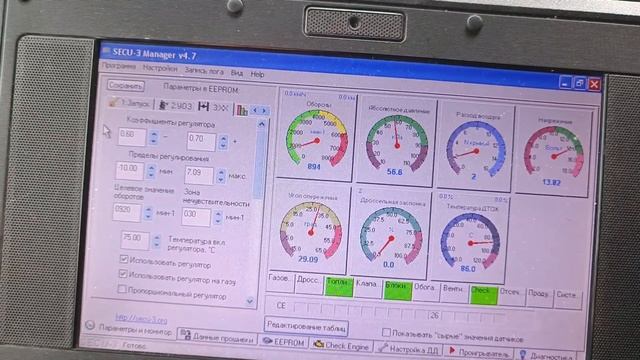Open the Настройки menu

pyautogui.click(x=160, y=69)
